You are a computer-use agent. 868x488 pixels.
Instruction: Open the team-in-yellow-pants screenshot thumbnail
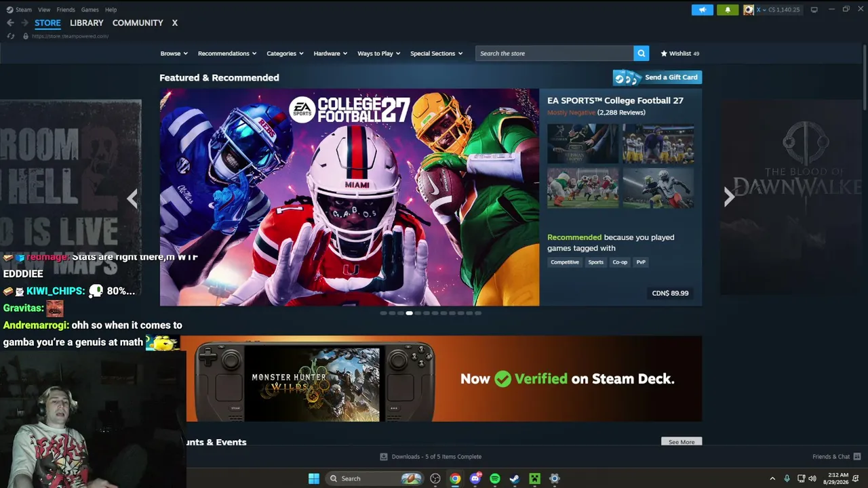tap(658, 144)
